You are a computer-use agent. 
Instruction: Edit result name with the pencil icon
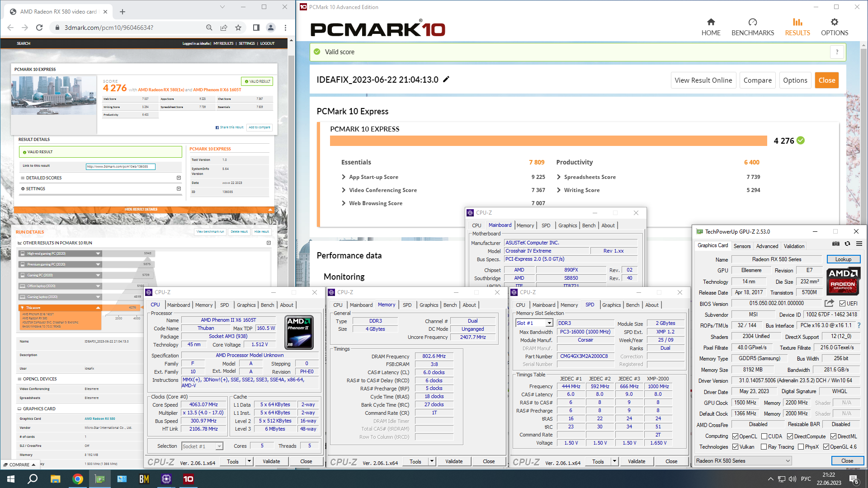pyautogui.click(x=446, y=80)
